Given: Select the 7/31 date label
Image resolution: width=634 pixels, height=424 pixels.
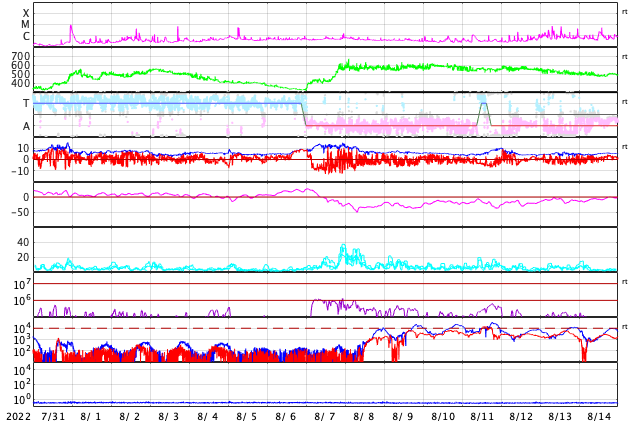Looking at the screenshot, I should coord(53,417).
